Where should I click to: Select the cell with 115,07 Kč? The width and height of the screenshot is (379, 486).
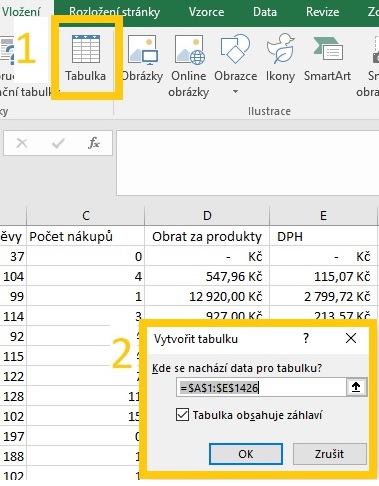tap(323, 276)
